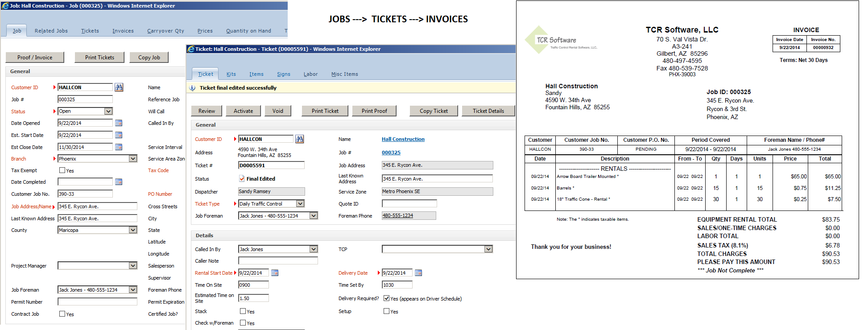Toggle Stack Yes checkbox
868x330 pixels.
[x=243, y=311]
